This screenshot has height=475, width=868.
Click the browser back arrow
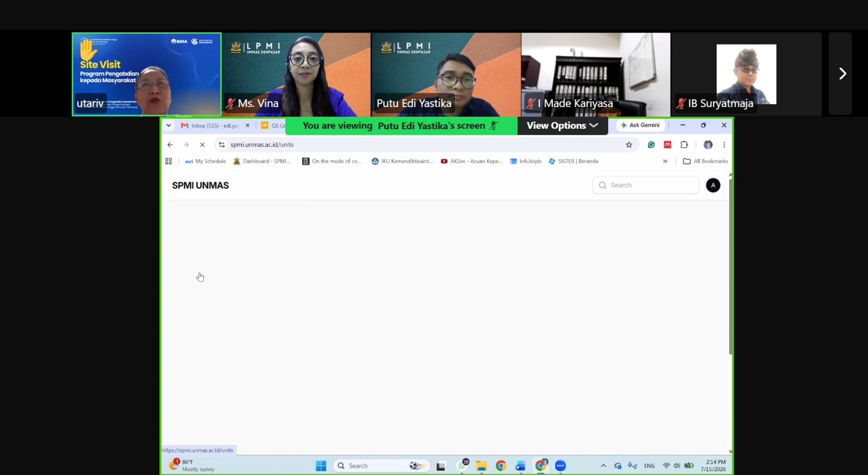click(170, 145)
